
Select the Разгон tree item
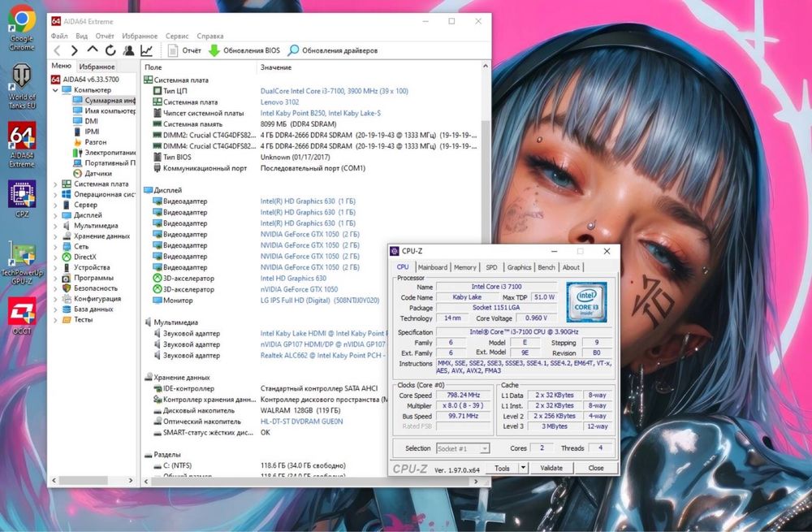point(89,142)
